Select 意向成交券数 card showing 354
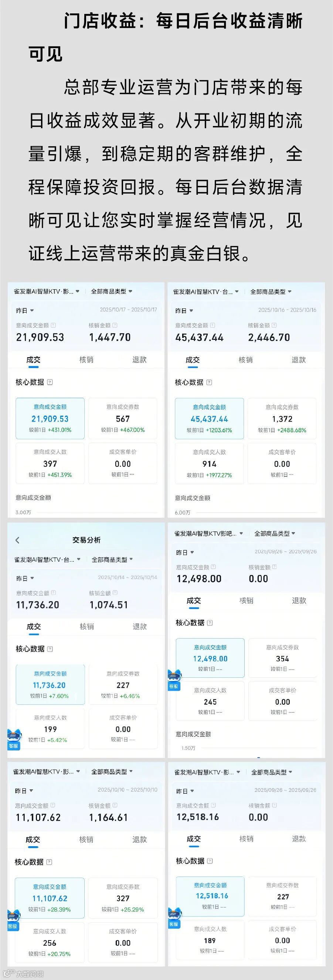This screenshot has width=333, height=980. pos(283,658)
